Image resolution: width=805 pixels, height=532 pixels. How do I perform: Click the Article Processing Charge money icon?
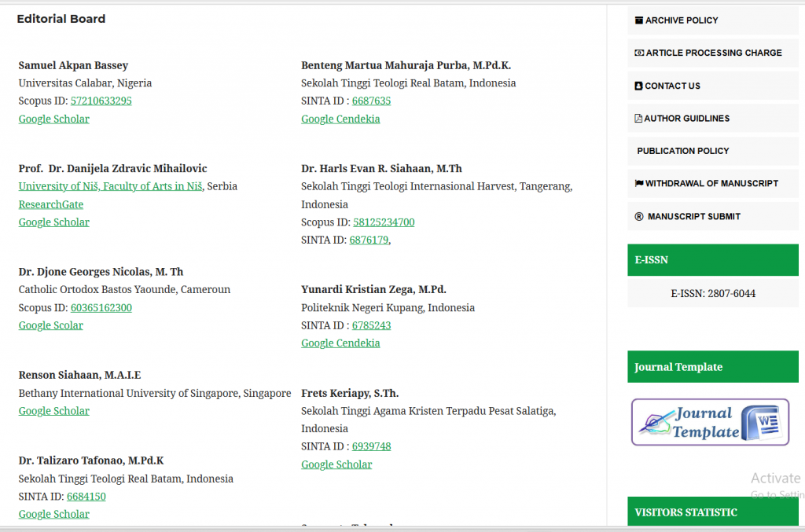coord(639,53)
